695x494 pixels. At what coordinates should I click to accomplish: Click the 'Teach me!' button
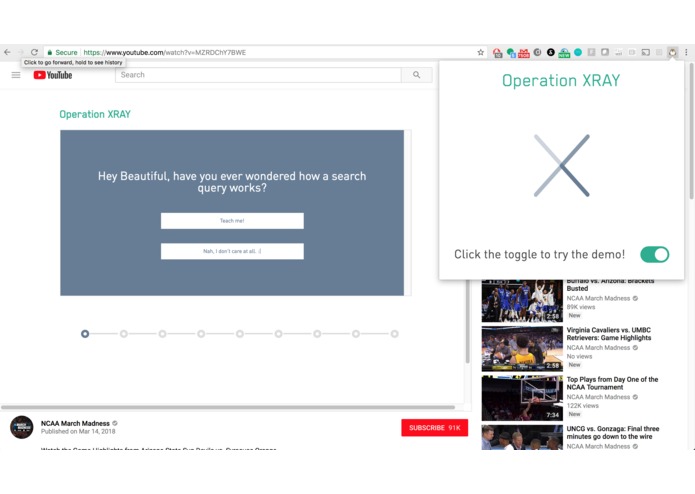coord(232,221)
